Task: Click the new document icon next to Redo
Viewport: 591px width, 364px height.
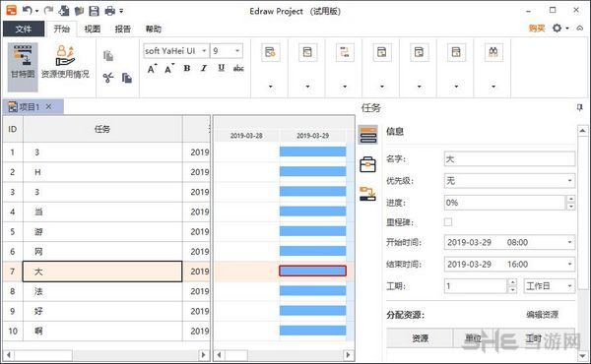Action: 64,11
